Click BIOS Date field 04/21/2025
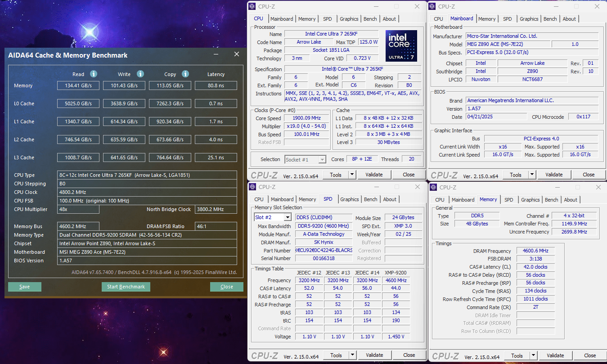Screen dimensions: 607x364 pyautogui.click(x=496, y=117)
